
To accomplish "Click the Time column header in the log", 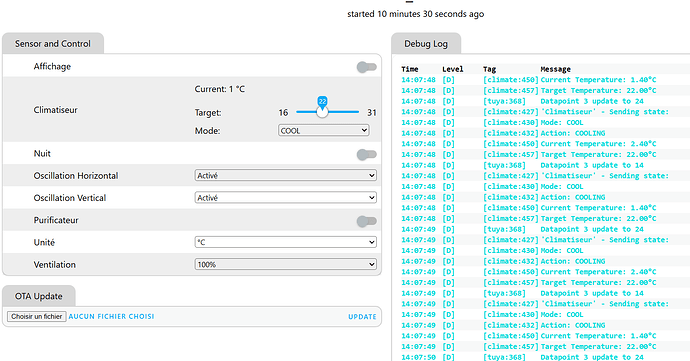I will coord(410,69).
